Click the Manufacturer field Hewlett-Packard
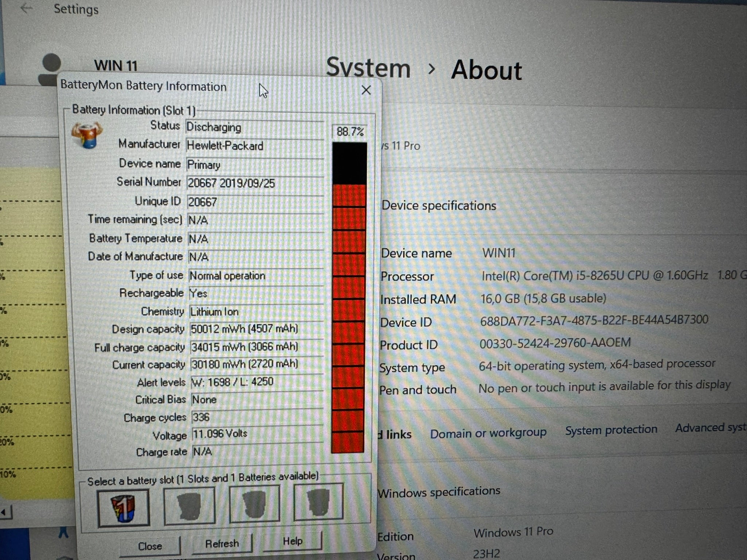This screenshot has height=560, width=747. pos(255,146)
